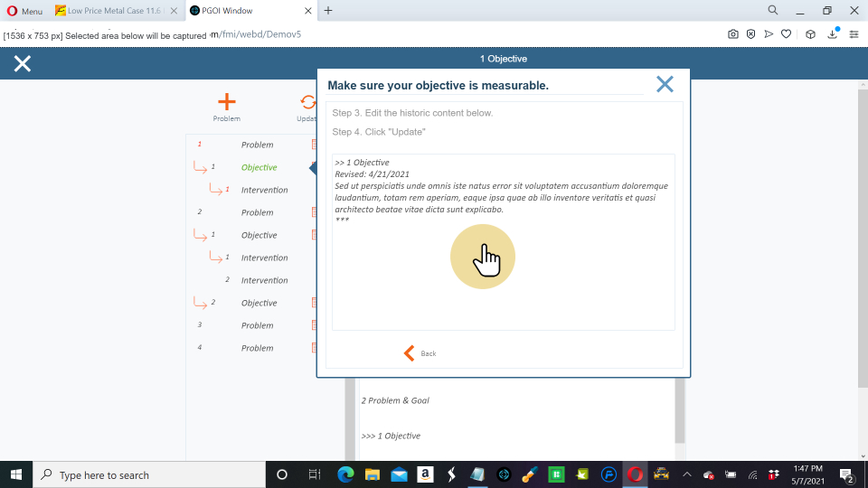Click the heart bookmark icon in address bar
The width and height of the screenshot is (868, 488).
pos(787,34)
